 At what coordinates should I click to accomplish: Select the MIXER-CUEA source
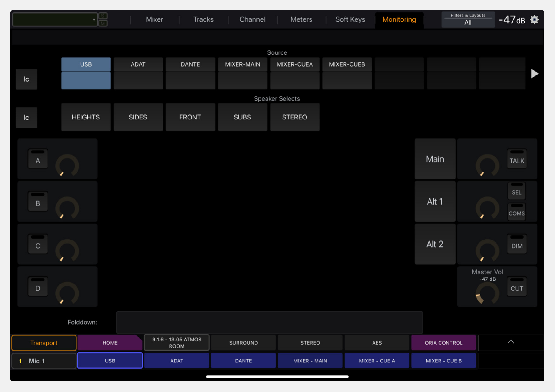(295, 73)
